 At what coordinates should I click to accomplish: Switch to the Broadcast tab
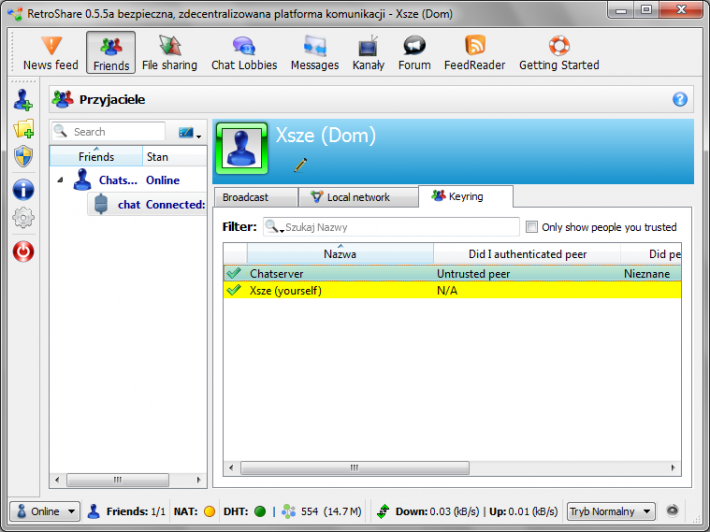tap(255, 197)
